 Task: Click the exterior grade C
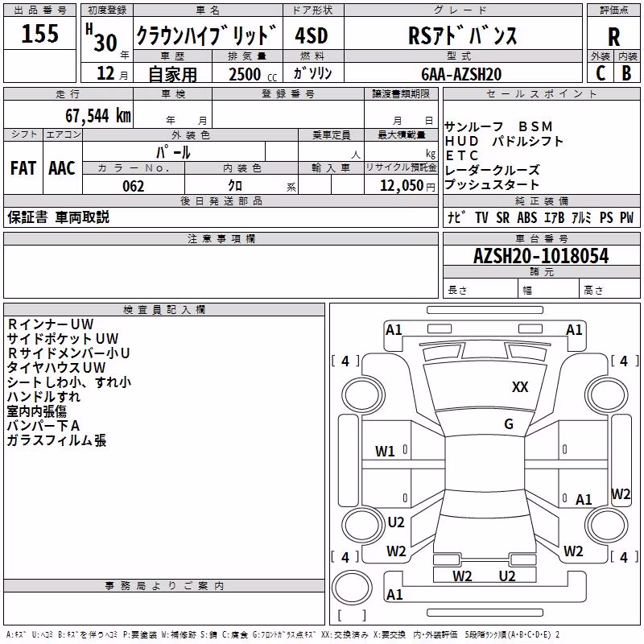pyautogui.click(x=601, y=73)
